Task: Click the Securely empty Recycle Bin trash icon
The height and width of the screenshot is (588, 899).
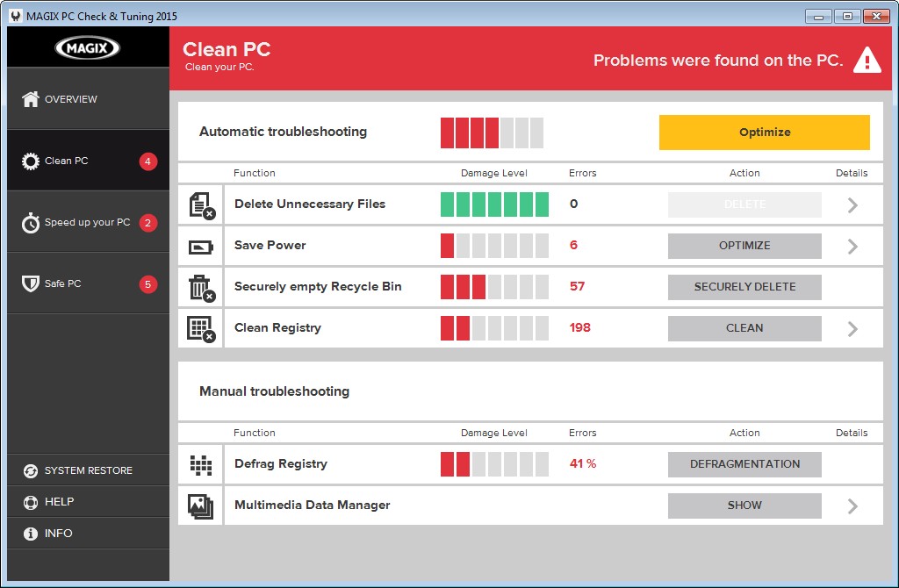Action: click(200, 287)
